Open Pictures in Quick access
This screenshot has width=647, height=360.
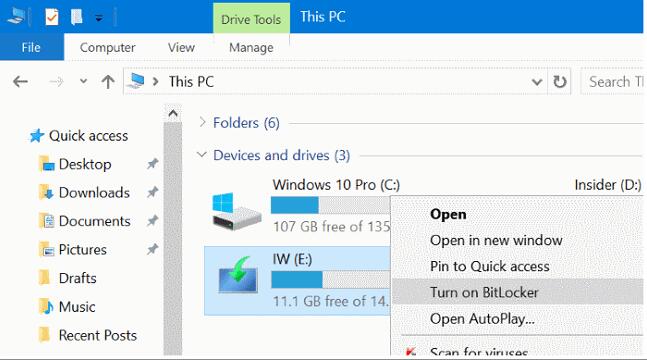click(83, 249)
